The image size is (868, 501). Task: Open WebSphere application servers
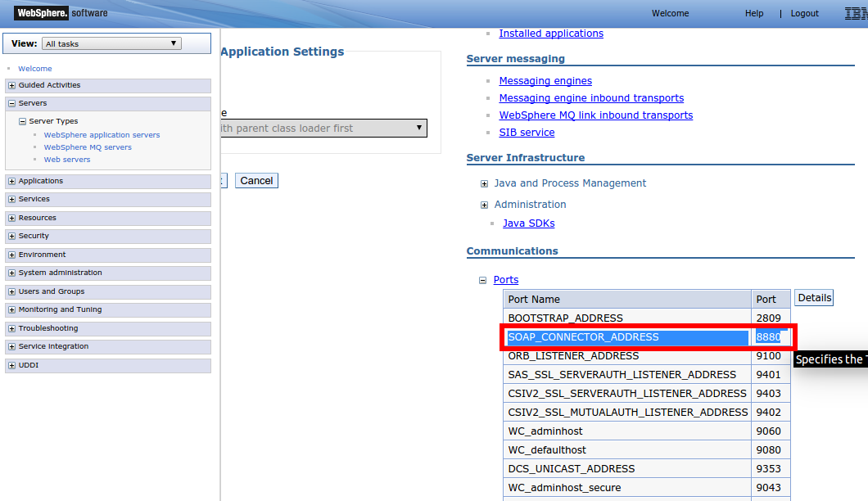pyautogui.click(x=102, y=135)
